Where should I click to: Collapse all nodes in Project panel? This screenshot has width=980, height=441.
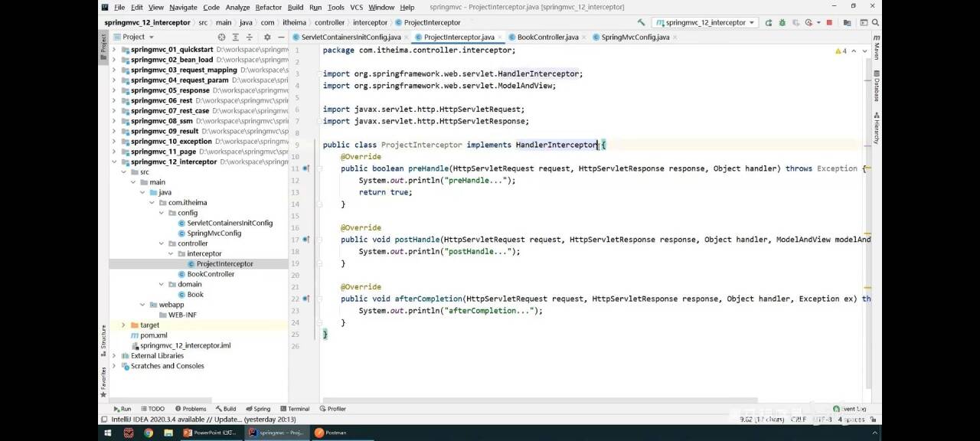pos(250,37)
